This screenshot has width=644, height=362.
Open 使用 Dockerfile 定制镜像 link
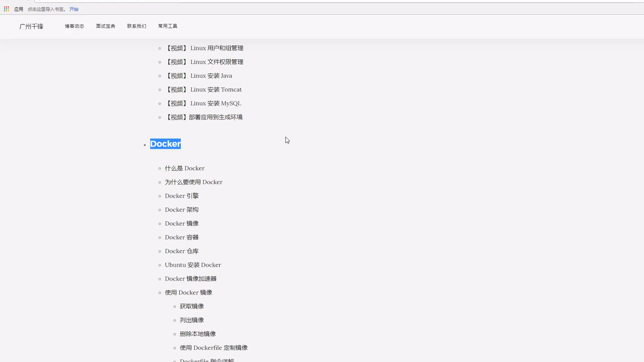[x=214, y=348]
